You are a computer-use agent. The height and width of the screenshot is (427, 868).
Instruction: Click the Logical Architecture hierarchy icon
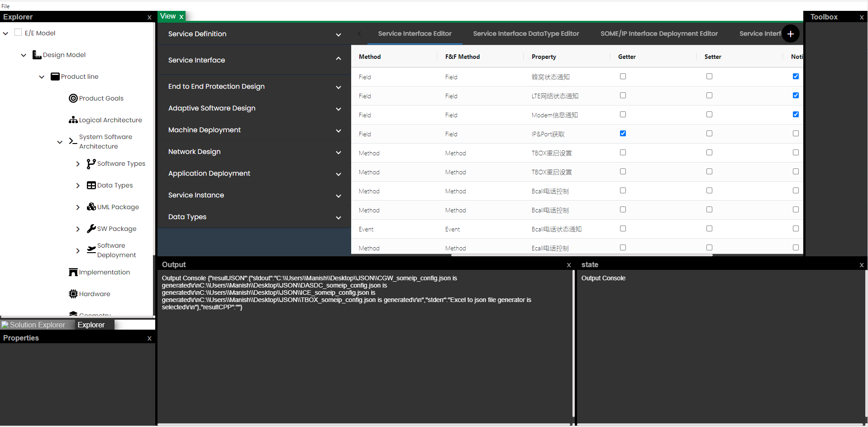(x=73, y=120)
